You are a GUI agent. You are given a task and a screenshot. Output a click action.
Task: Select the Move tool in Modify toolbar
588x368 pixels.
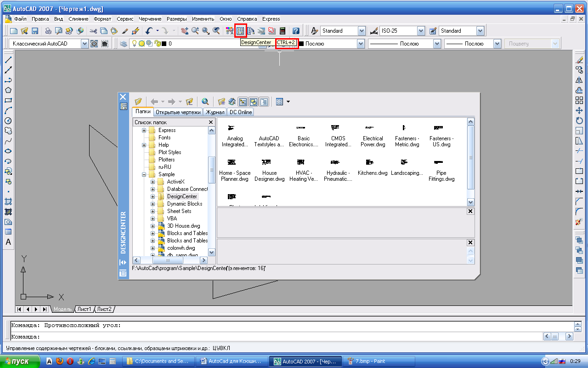pos(579,110)
